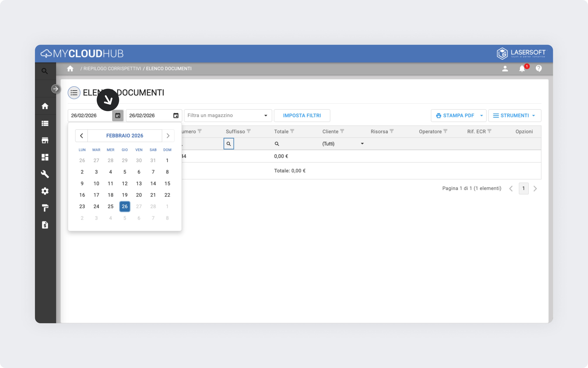The image size is (588, 368).
Task: Click the dollar document sidebar icon
Action: (45, 225)
